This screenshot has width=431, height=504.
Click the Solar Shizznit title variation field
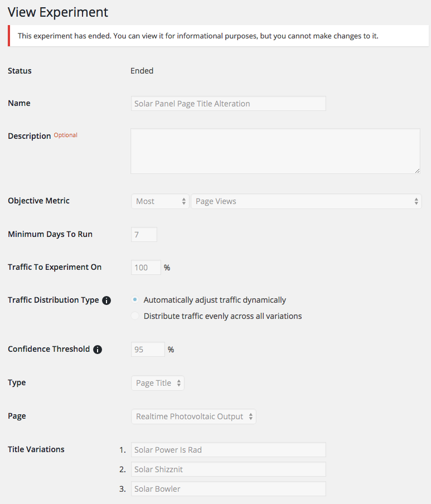[228, 469]
